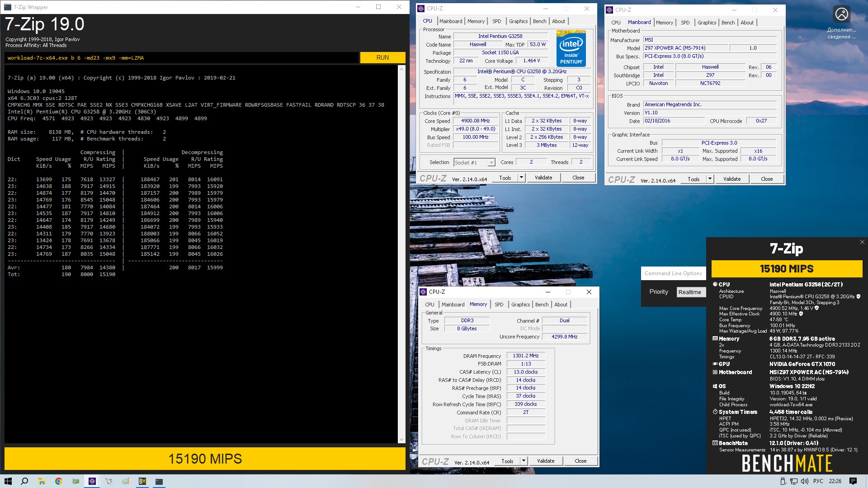Click OS Windows icon in BenchMate panel
The image size is (868, 488).
(x=715, y=386)
